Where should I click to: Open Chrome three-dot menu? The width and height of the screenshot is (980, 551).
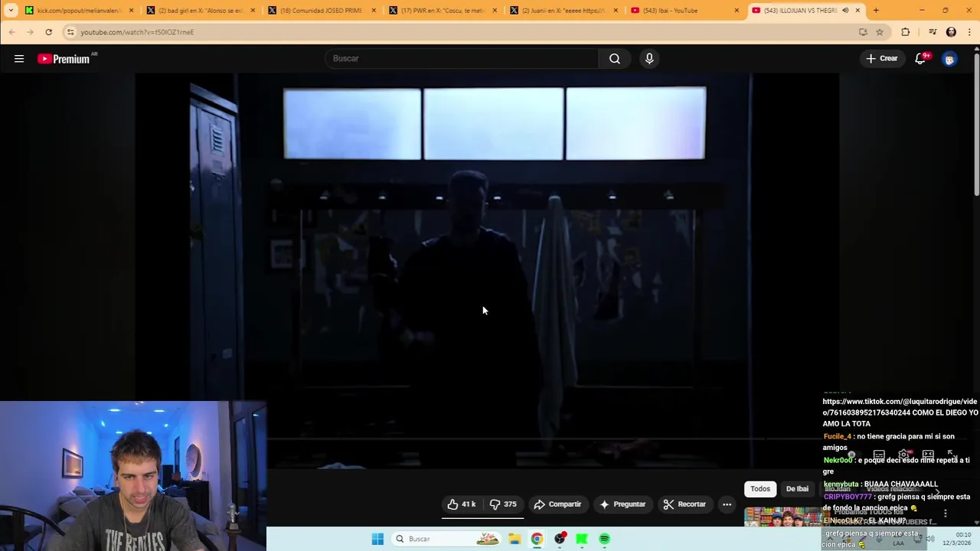pyautogui.click(x=970, y=32)
